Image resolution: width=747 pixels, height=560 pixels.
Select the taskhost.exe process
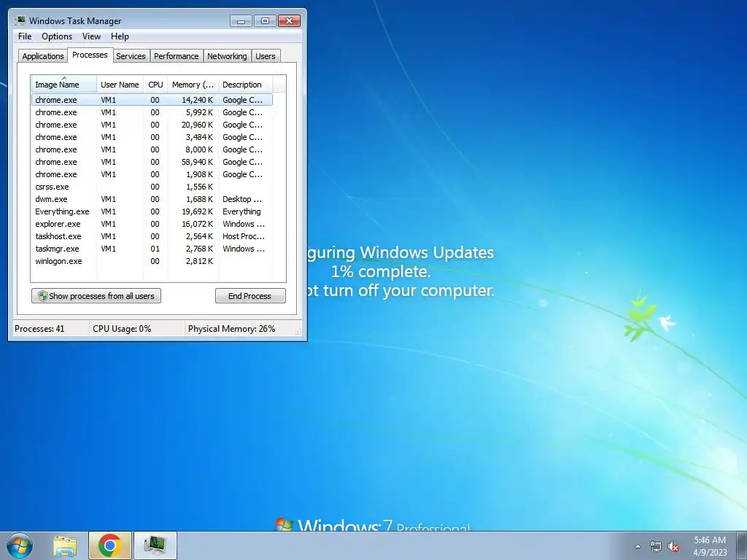[152, 236]
